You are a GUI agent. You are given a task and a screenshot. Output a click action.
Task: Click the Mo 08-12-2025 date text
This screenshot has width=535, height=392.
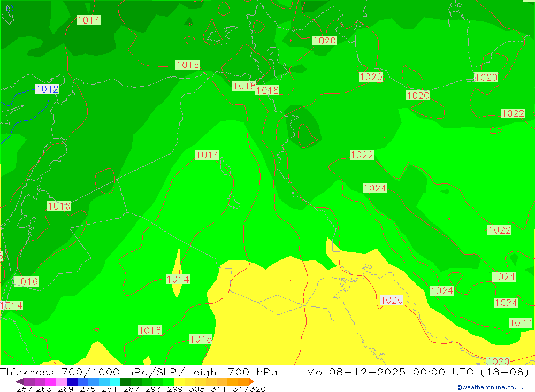356,372
